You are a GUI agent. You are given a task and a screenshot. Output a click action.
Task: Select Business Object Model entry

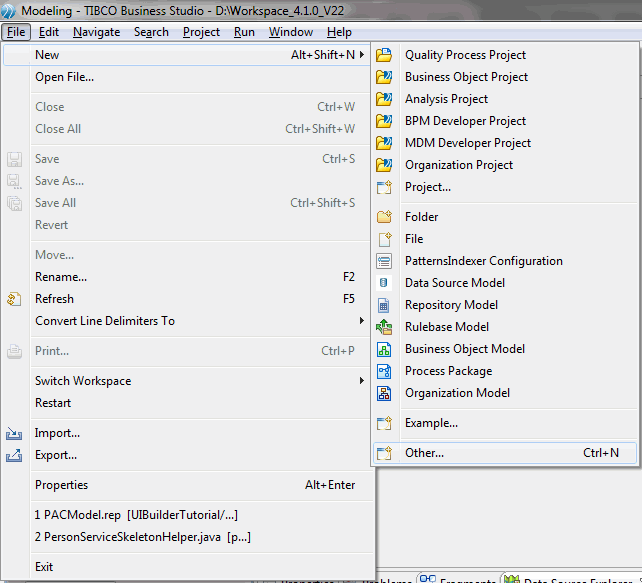(x=505, y=349)
